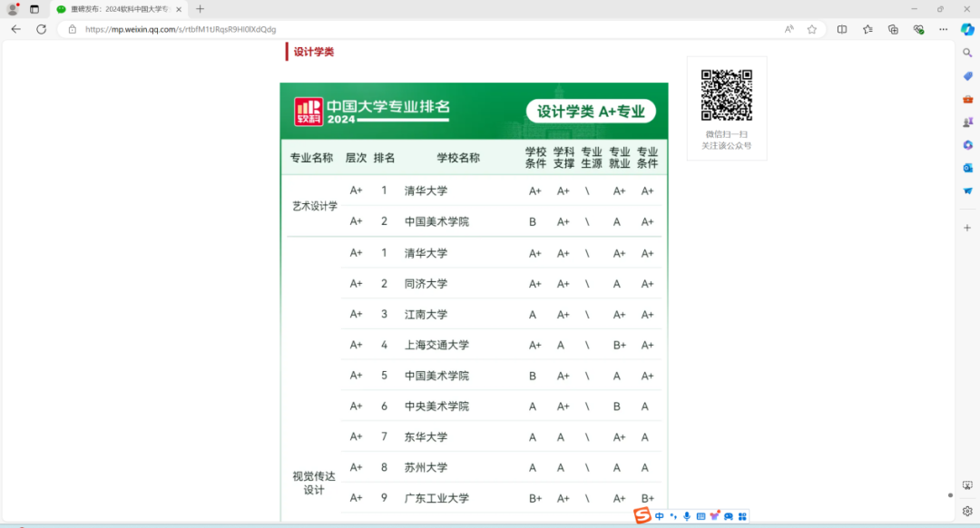Click the 微信扫一扫 caption text
Screen dimensions: 980x528
tap(726, 134)
